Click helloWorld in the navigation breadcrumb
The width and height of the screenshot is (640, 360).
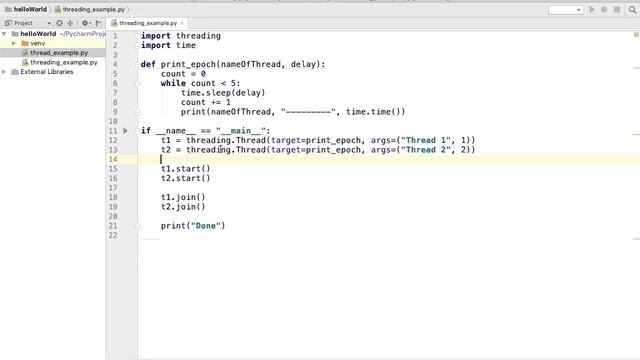(30, 9)
